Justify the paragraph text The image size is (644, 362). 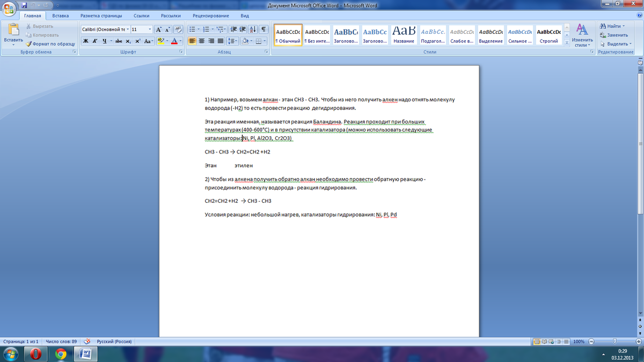220,41
